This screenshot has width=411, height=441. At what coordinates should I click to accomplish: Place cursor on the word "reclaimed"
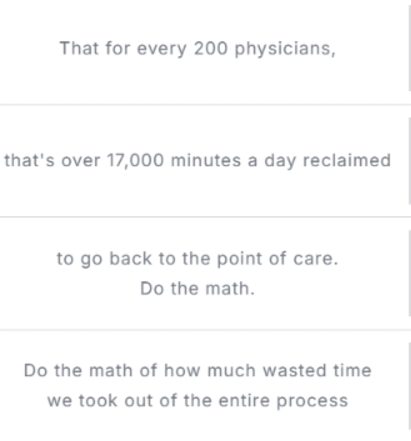347,161
